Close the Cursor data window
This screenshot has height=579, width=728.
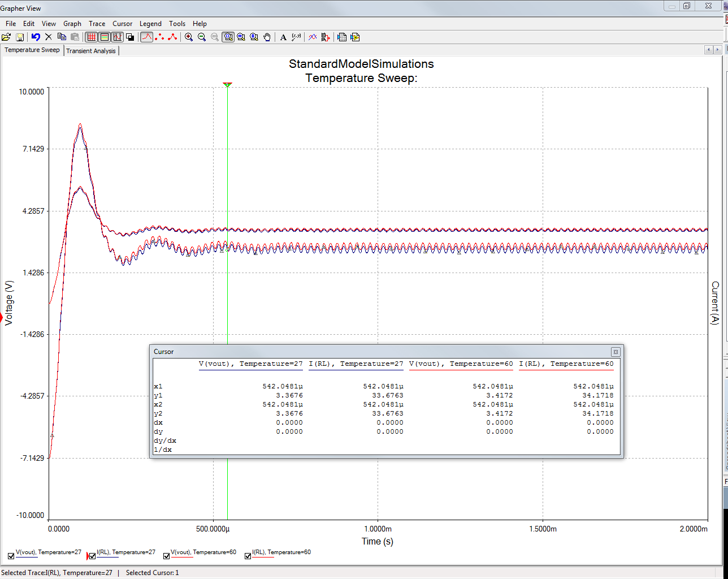click(616, 352)
